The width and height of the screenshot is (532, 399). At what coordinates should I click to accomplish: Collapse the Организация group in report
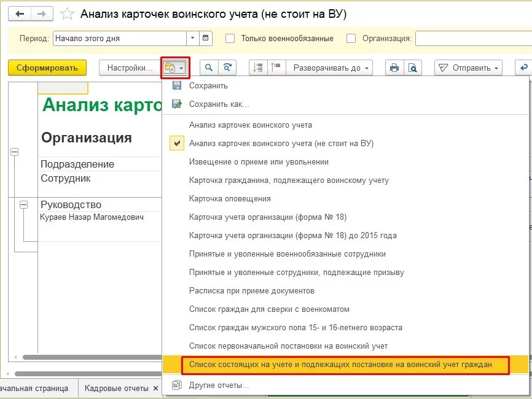[x=14, y=152]
